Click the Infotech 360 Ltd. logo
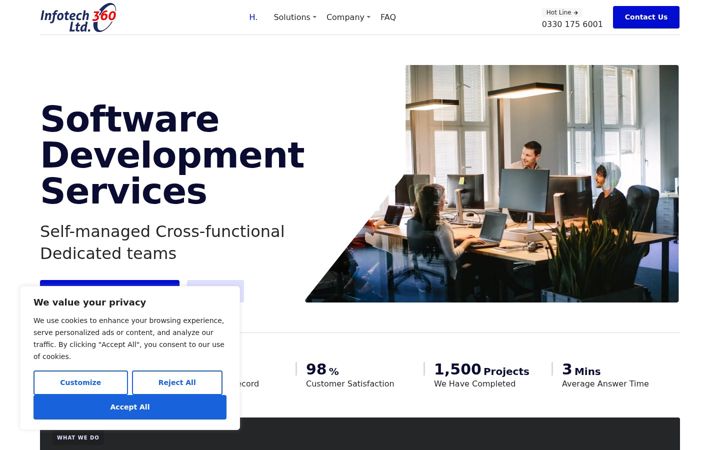The image size is (720, 450). (79, 17)
